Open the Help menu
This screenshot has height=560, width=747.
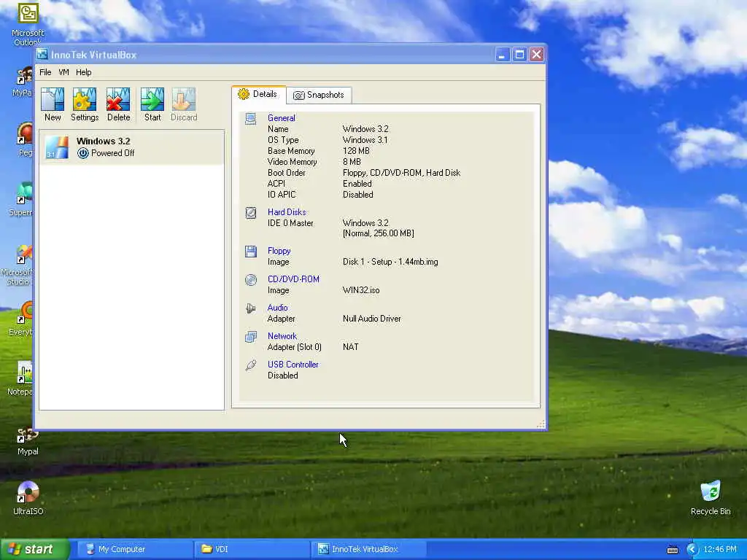pyautogui.click(x=83, y=72)
